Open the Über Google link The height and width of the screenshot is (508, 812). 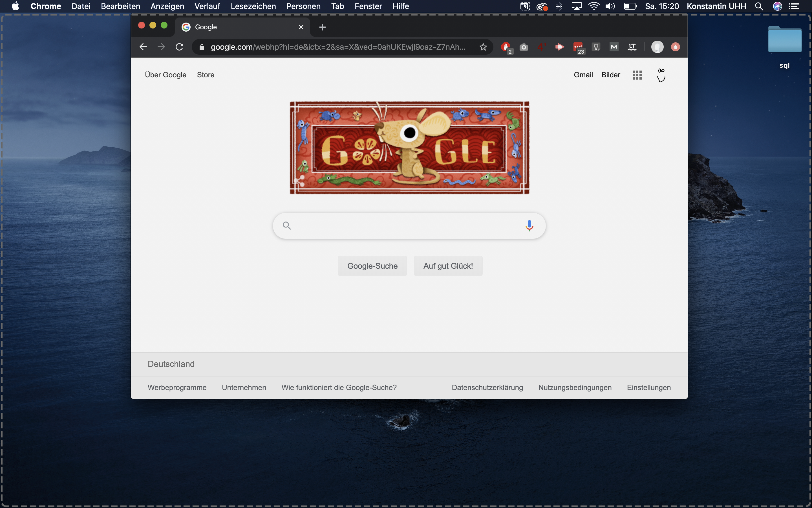166,75
